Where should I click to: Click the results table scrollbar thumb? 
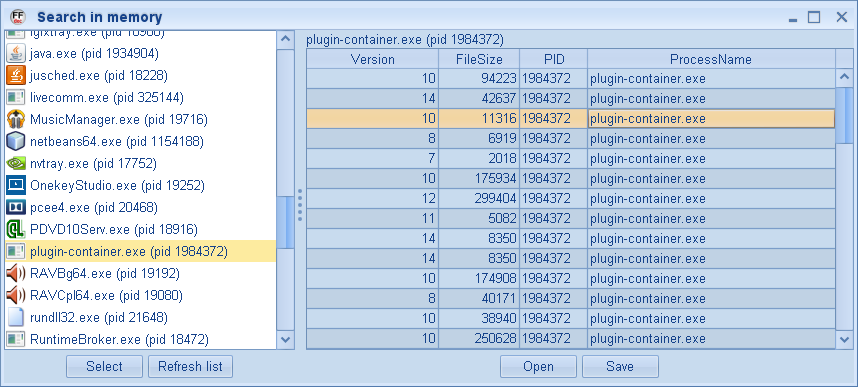pyautogui.click(x=844, y=115)
